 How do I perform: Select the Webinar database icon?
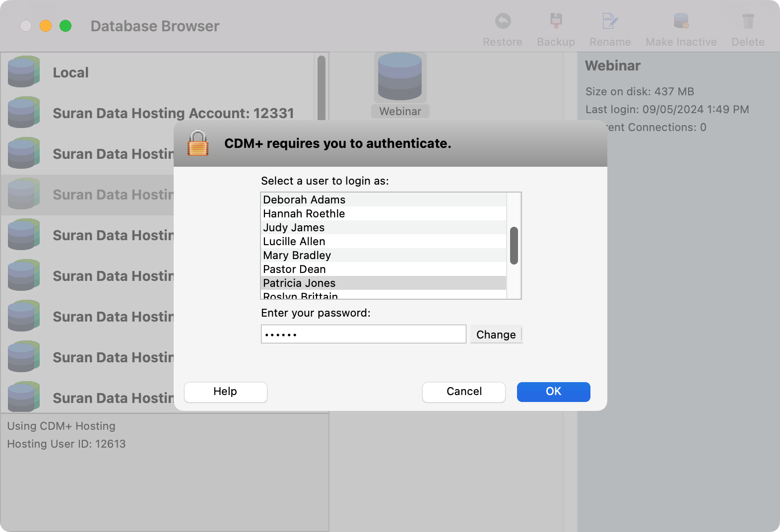click(x=400, y=78)
